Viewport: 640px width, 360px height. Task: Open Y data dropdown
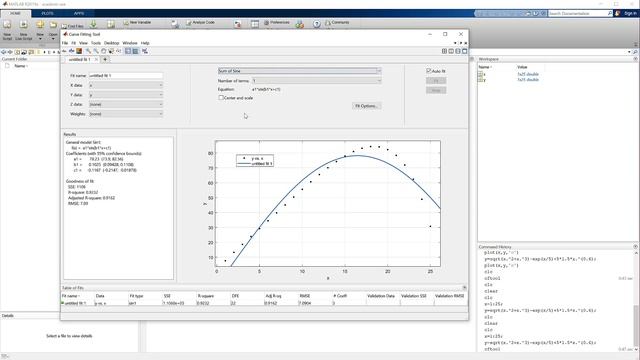126,95
